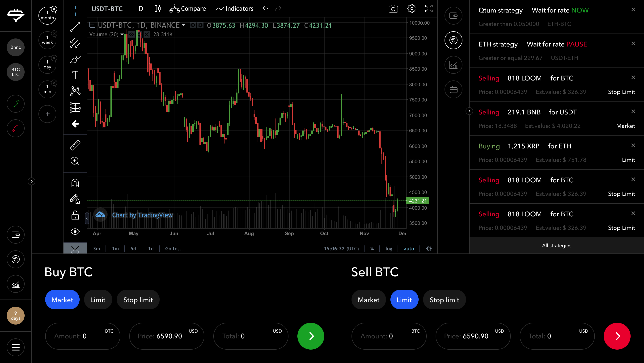Toggle auto scale on the chart
This screenshot has width=644, height=363.
pos(409,249)
